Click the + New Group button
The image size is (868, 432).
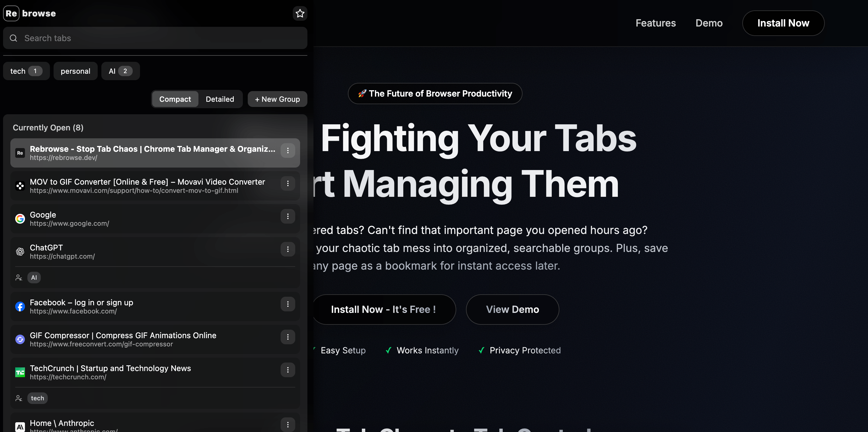point(277,99)
